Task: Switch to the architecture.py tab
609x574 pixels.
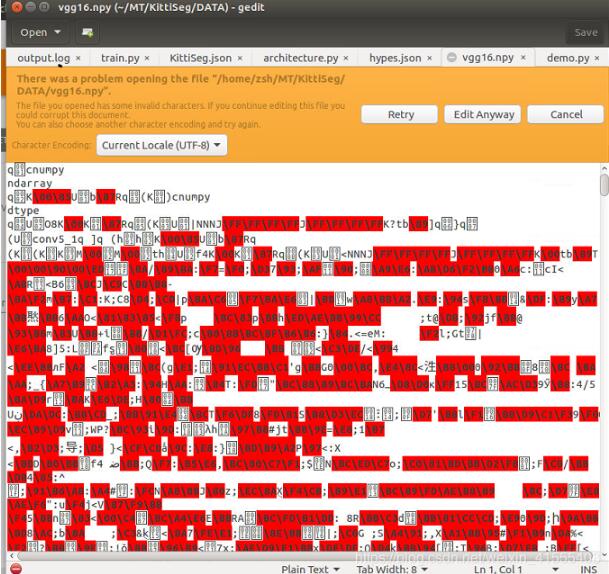Action: coord(300,58)
